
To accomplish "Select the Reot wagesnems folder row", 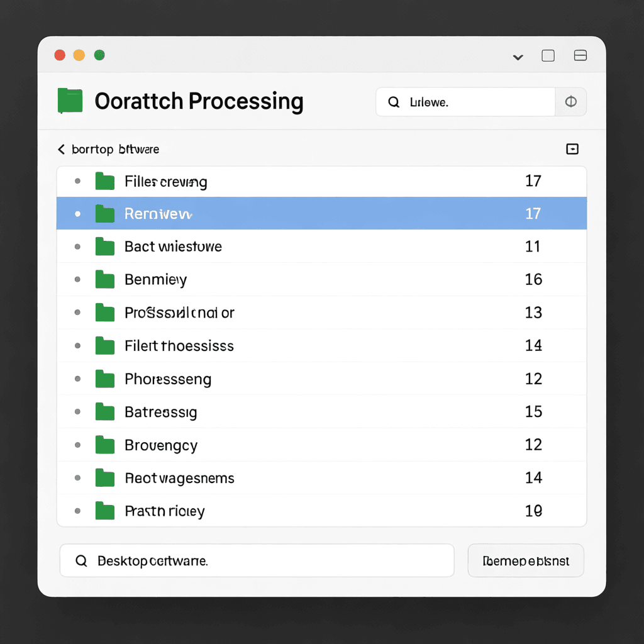I will 321,478.
